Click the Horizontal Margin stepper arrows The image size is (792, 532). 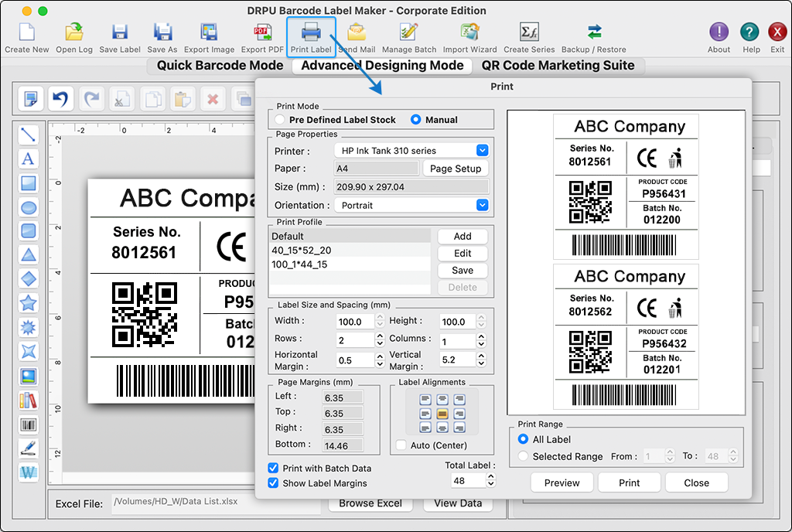[x=381, y=360]
